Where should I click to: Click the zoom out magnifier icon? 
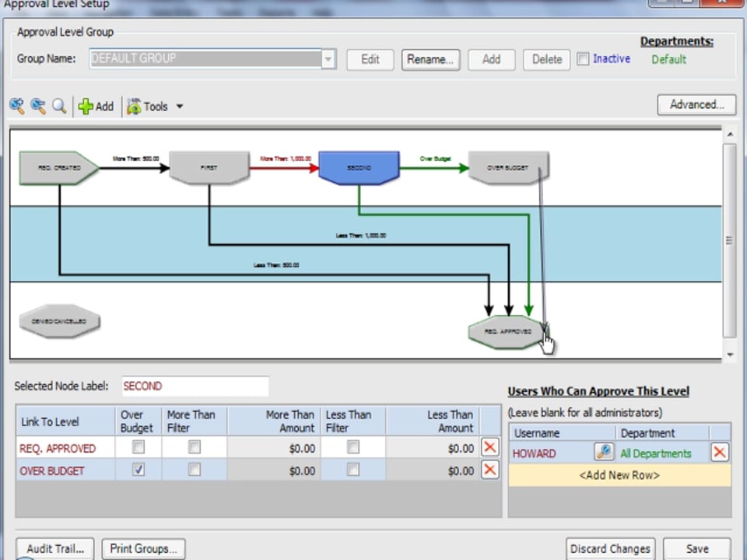(x=37, y=106)
